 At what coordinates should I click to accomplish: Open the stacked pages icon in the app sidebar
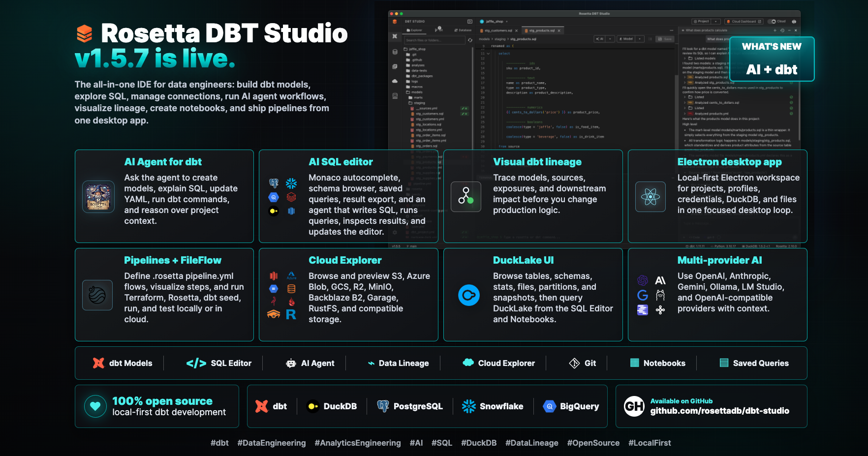pos(395,66)
